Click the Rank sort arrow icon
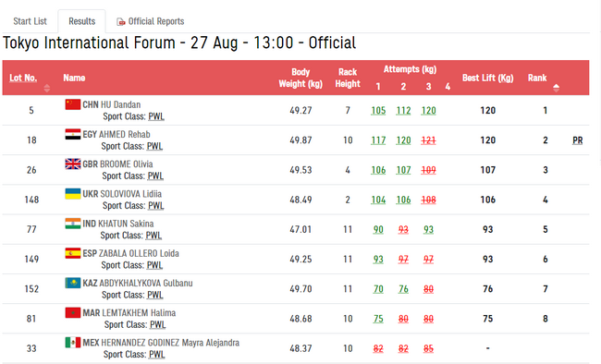The width and height of the screenshot is (601, 364). point(556,88)
